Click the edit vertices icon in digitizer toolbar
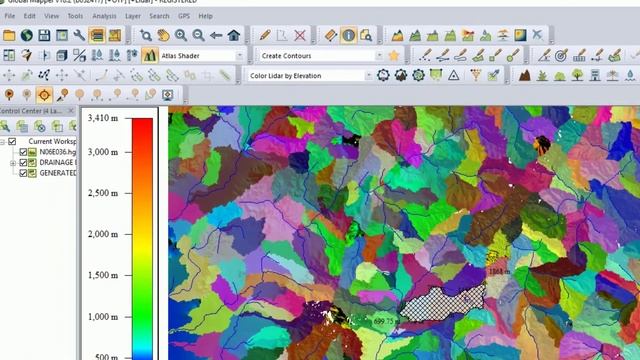The width and height of the screenshot is (640, 360). click(x=44, y=76)
